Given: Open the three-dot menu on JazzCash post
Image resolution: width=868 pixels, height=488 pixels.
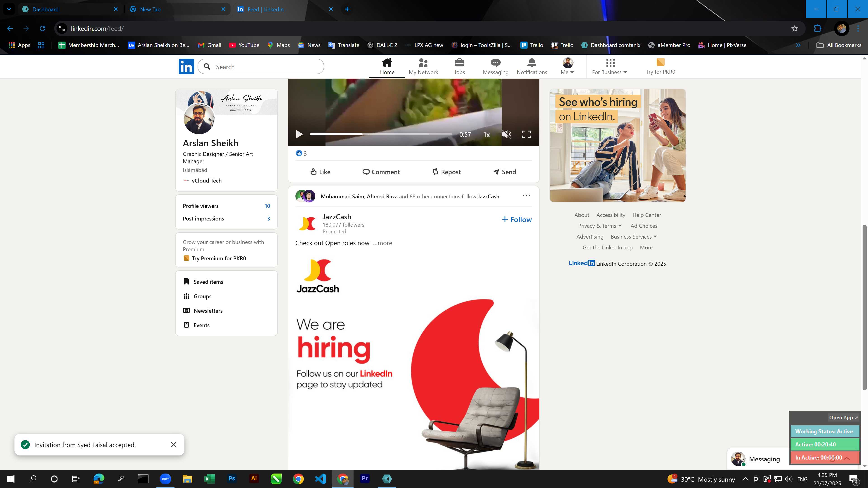Looking at the screenshot, I should point(526,195).
